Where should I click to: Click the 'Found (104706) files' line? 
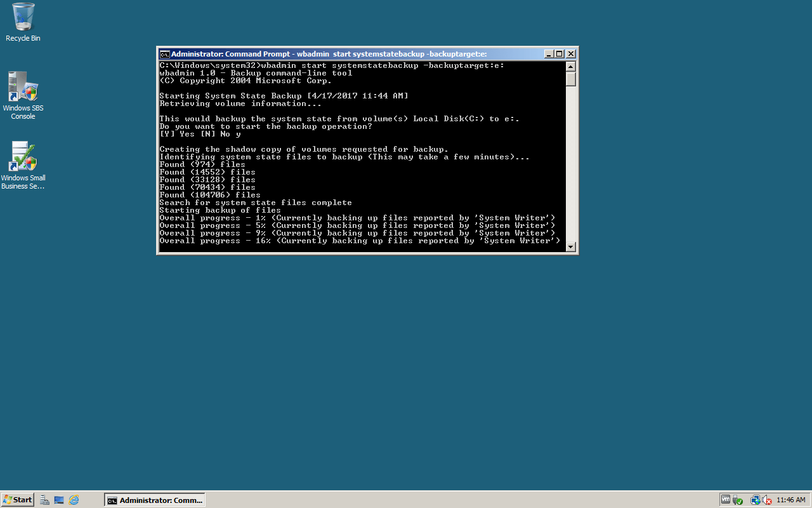click(x=210, y=195)
